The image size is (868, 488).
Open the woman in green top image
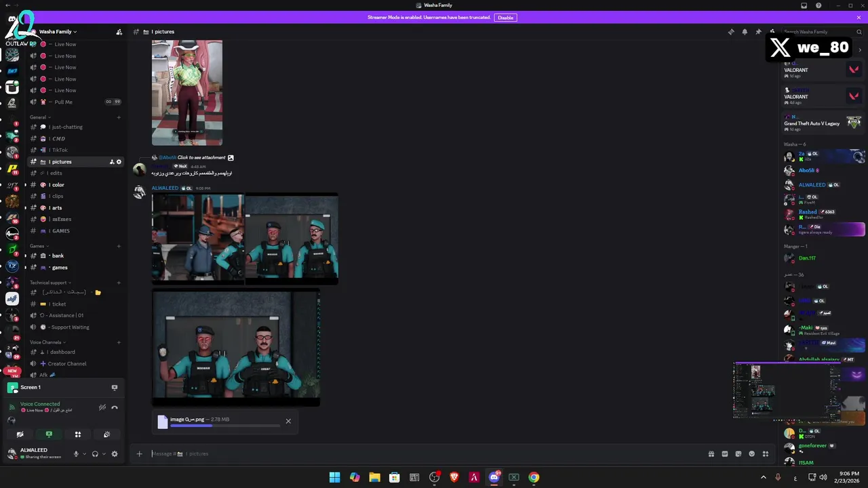click(187, 93)
